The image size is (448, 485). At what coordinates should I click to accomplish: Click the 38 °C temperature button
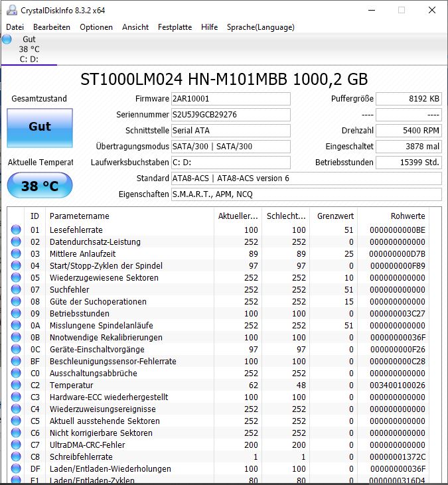click(40, 186)
